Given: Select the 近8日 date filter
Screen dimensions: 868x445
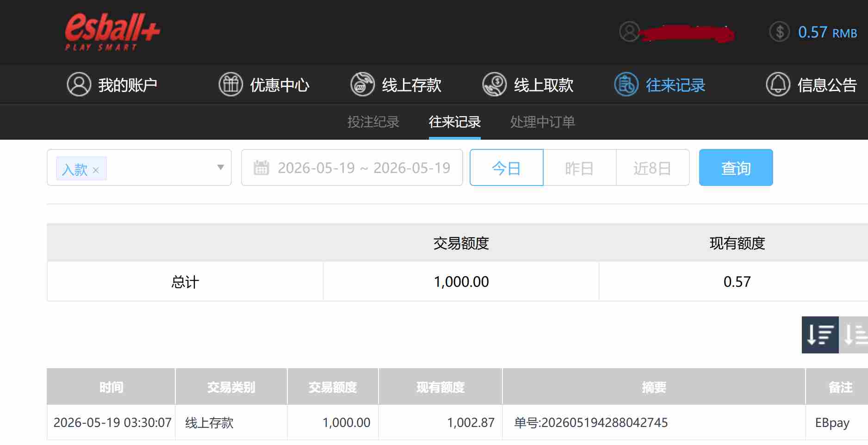Looking at the screenshot, I should pos(652,167).
